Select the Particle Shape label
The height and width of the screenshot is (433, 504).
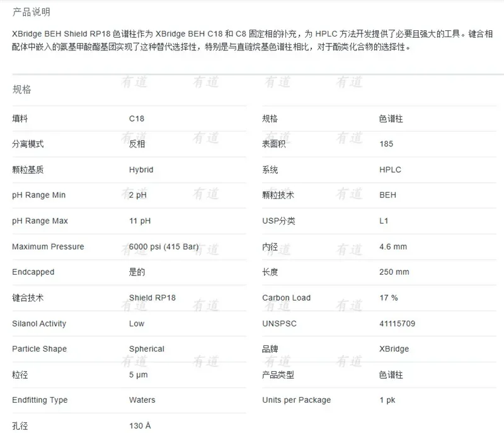pos(40,349)
